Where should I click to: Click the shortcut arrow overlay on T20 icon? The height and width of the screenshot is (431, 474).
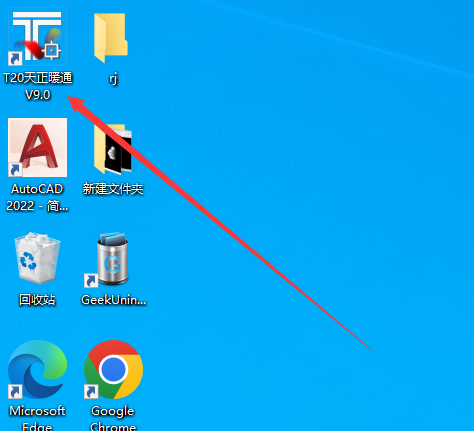click(15, 59)
